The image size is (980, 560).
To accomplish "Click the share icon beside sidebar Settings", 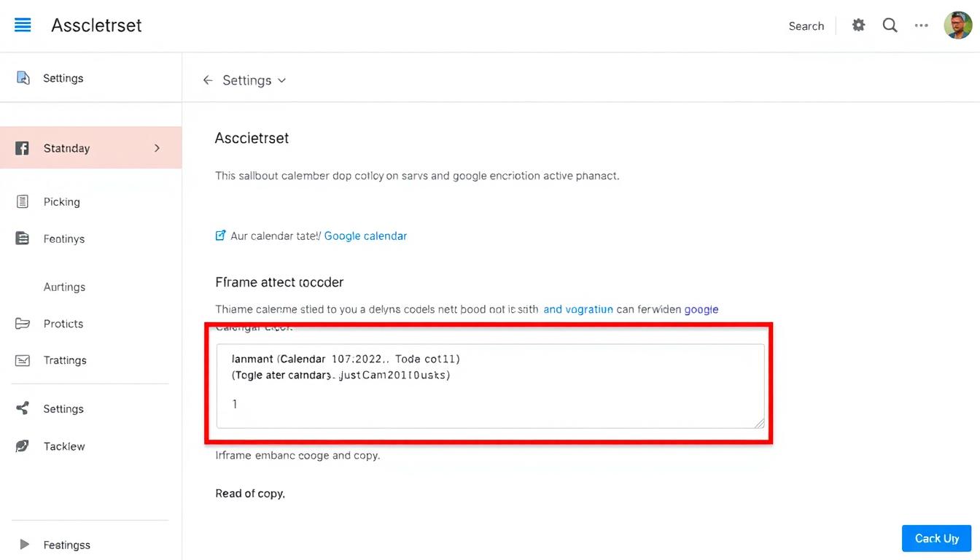I will 23,408.
